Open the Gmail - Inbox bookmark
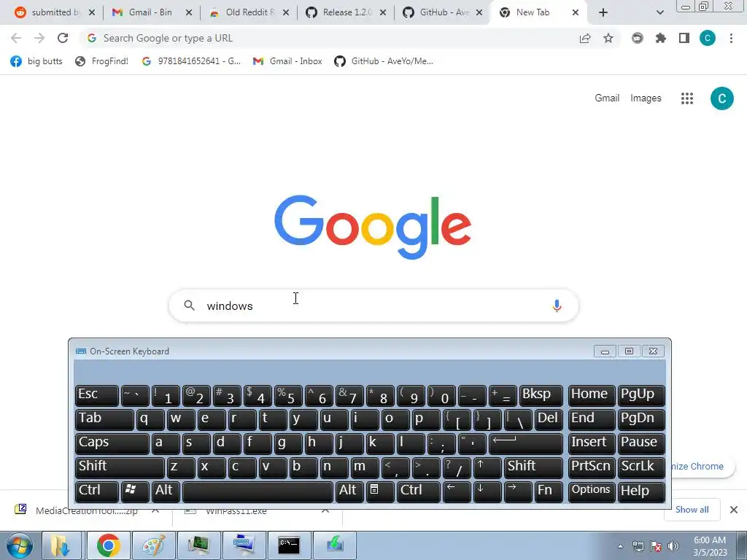This screenshot has width=747, height=560. click(287, 61)
